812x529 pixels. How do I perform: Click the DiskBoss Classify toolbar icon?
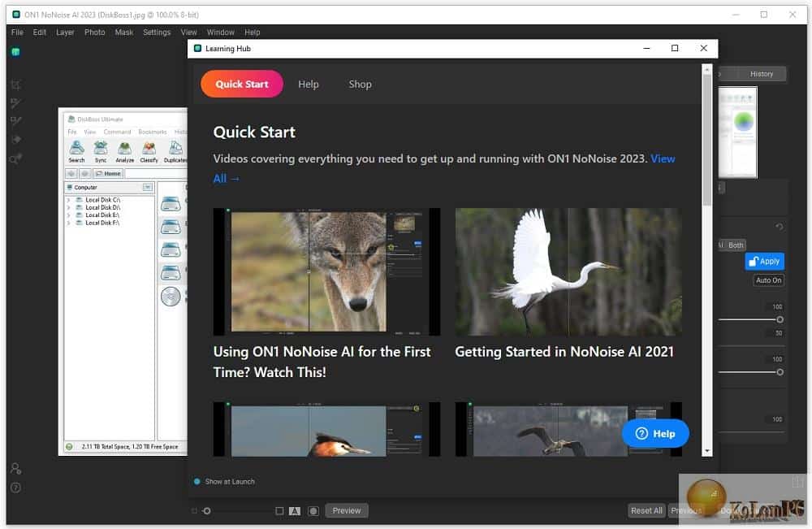[149, 151]
